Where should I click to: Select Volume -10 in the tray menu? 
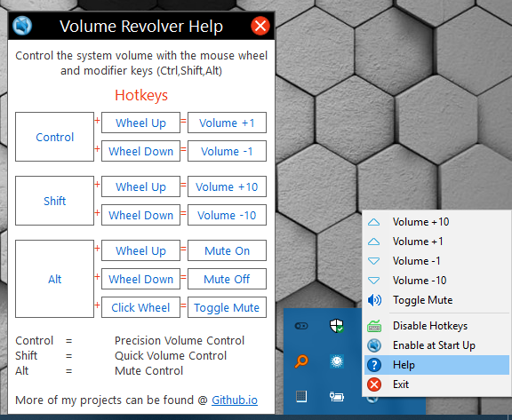tap(436, 281)
